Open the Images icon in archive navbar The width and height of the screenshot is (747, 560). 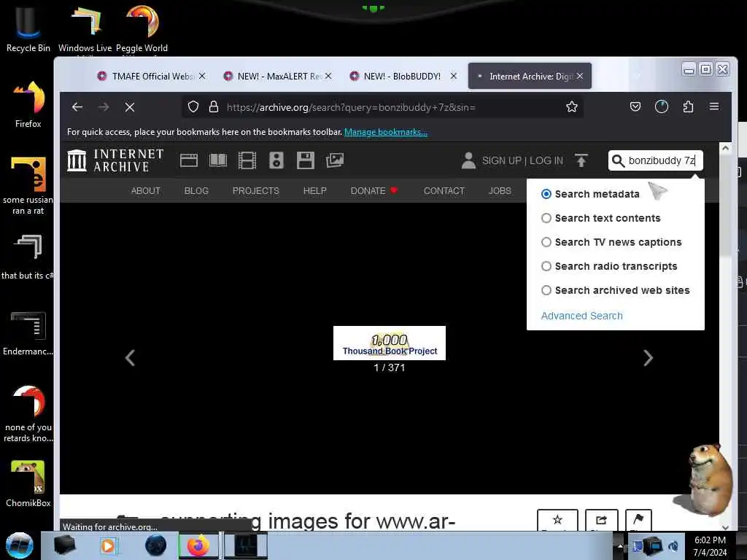[334, 160]
